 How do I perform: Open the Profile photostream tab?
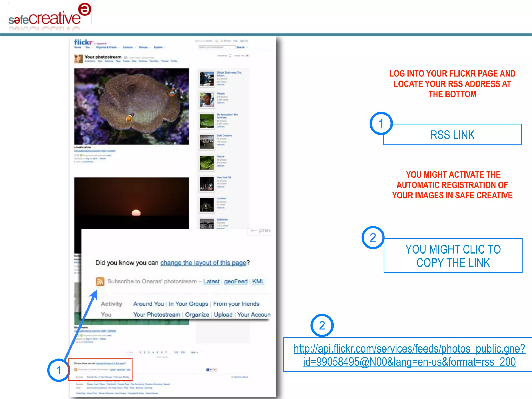pos(174,61)
